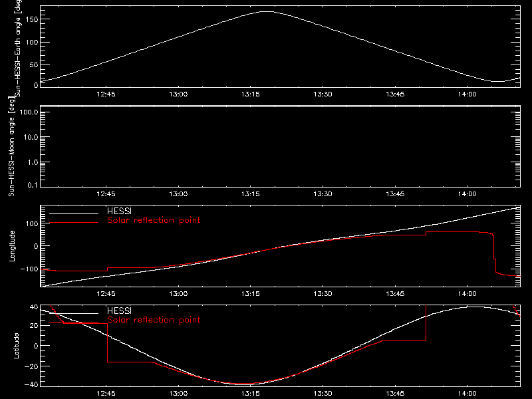This screenshot has width=532, height=399.
Task: Click the 100.0 tick label in Moon angle plot
Action: click(x=29, y=112)
